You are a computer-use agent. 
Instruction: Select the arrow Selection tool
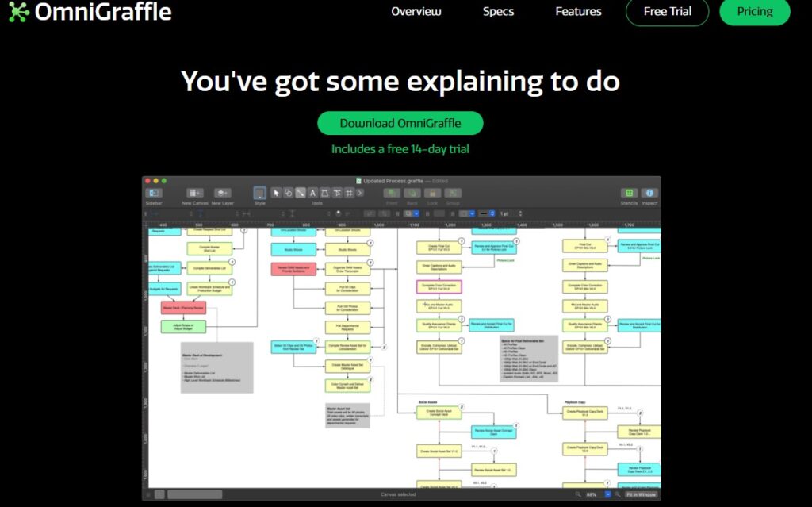tap(276, 193)
